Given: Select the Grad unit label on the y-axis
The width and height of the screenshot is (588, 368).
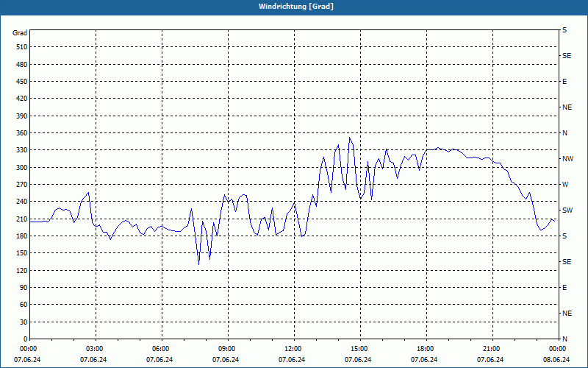Looking at the screenshot, I should point(20,33).
